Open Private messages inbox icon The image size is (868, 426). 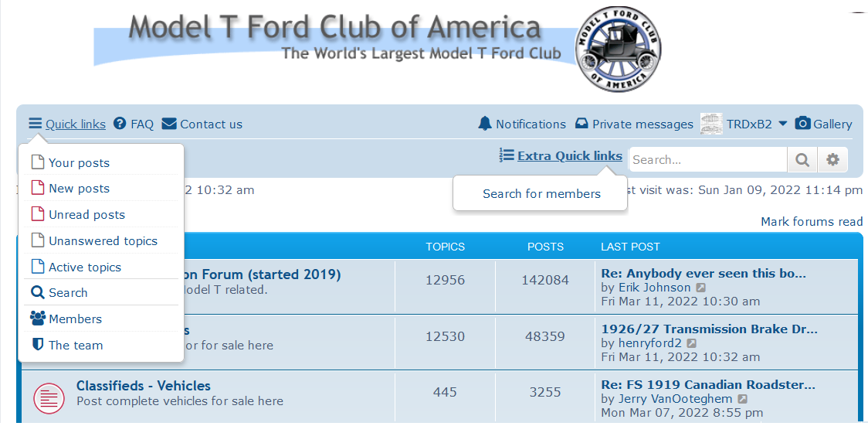click(x=582, y=124)
